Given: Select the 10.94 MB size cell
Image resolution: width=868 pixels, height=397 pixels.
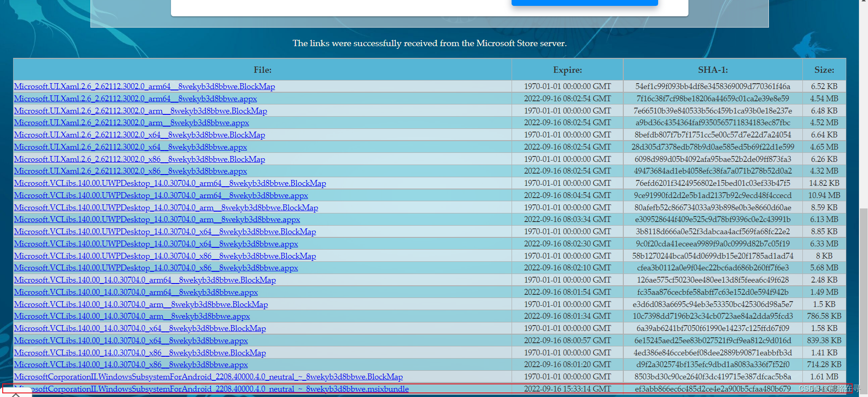Looking at the screenshot, I should pyautogui.click(x=824, y=195).
